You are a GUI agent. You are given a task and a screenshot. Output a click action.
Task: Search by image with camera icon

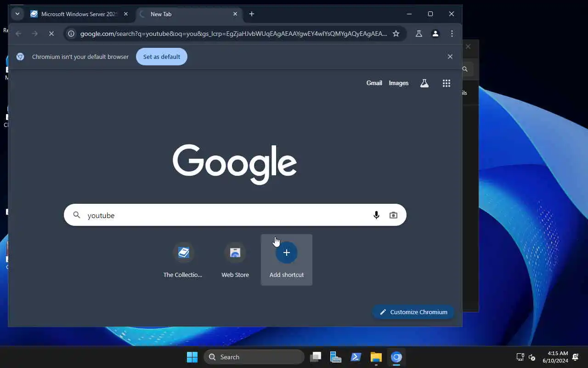pyautogui.click(x=393, y=215)
